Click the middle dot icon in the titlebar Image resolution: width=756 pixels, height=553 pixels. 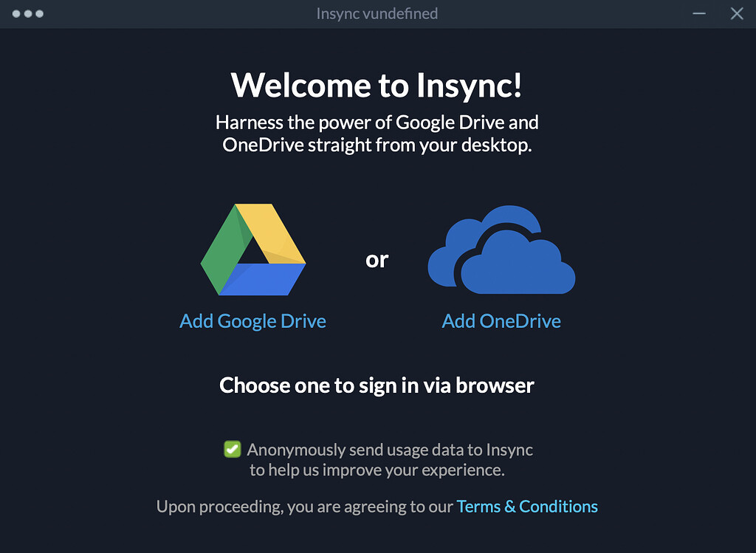pos(27,13)
